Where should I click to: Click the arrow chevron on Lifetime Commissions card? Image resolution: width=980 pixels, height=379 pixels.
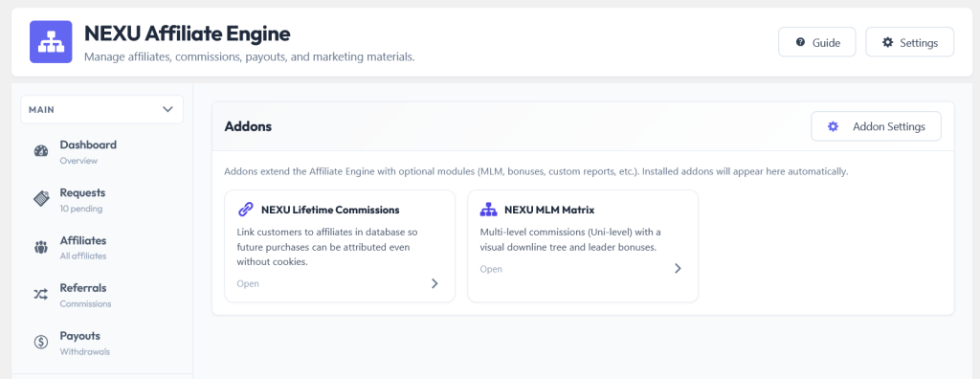tap(435, 283)
